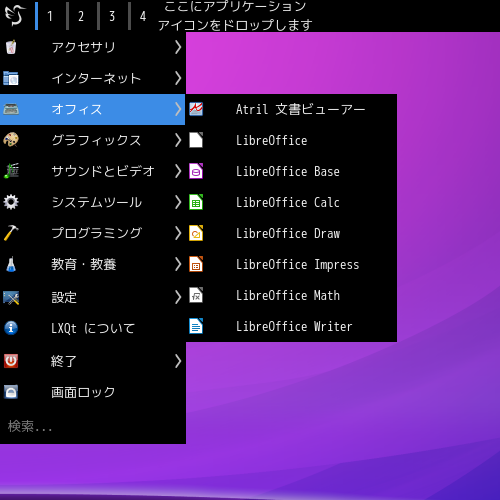Screen dimensions: 500x500
Task: Click the 画面ロック lock icon
Action: coord(11,392)
